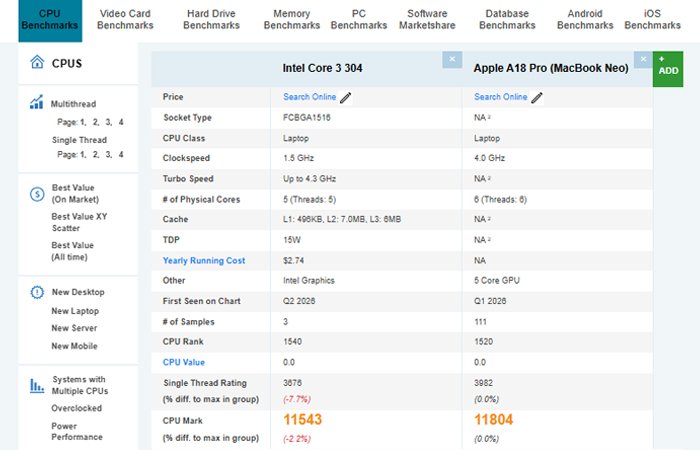Screen dimensions: 700x450
Task: Go to Database Benchmarks tab
Action: click(x=507, y=20)
